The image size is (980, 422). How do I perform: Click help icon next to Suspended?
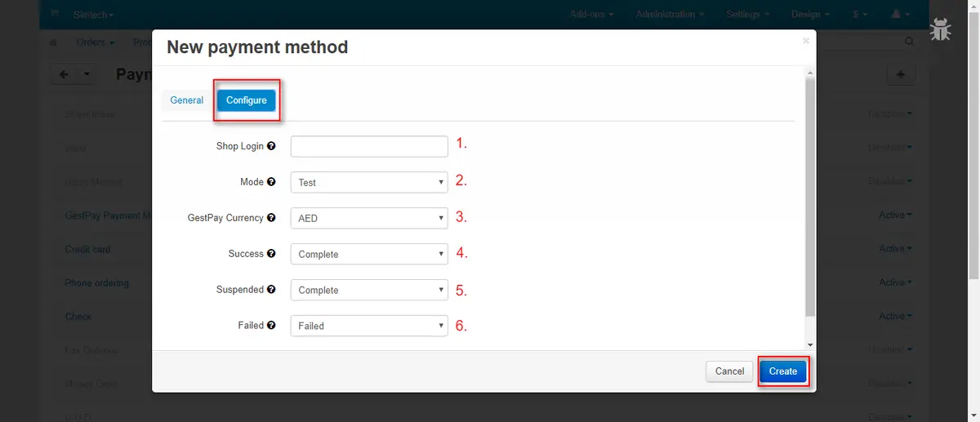point(271,290)
